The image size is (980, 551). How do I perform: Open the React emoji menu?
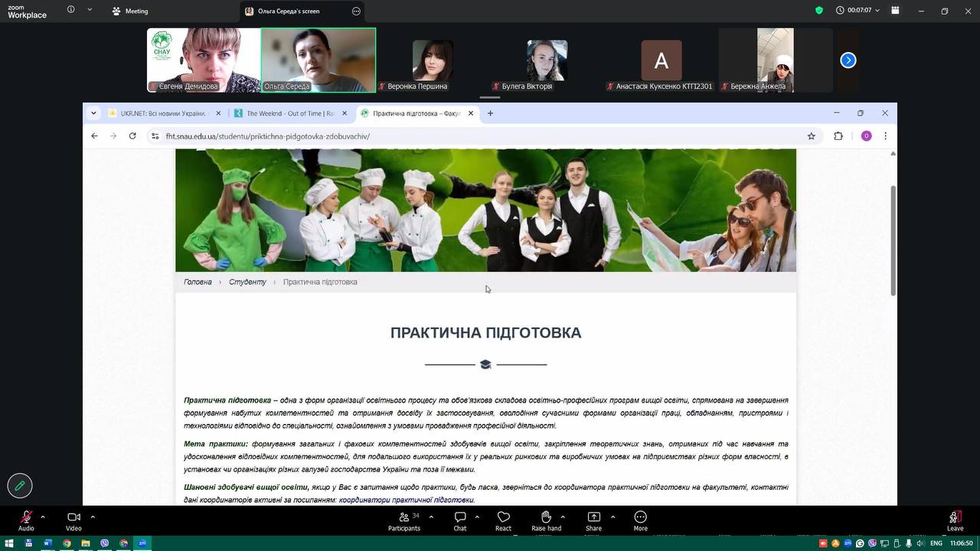(503, 518)
